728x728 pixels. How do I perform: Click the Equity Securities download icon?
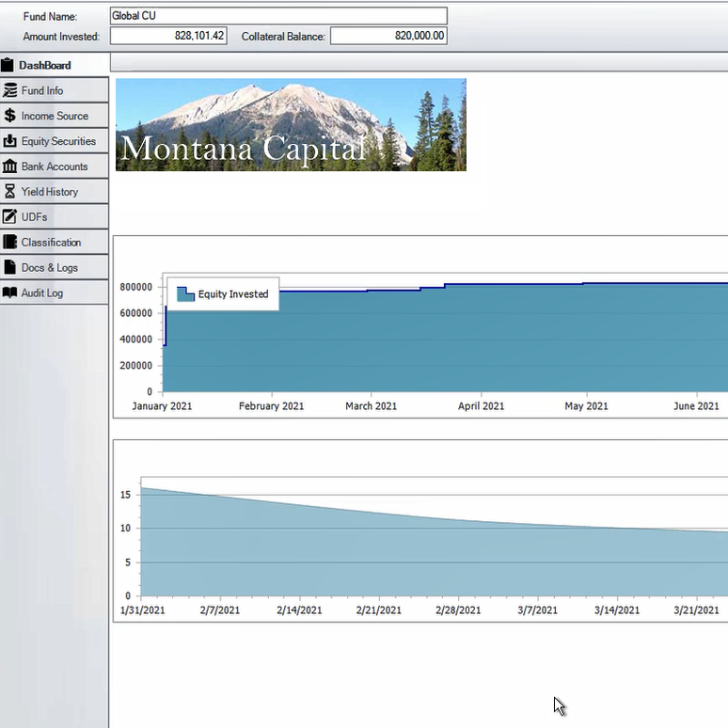(10, 141)
